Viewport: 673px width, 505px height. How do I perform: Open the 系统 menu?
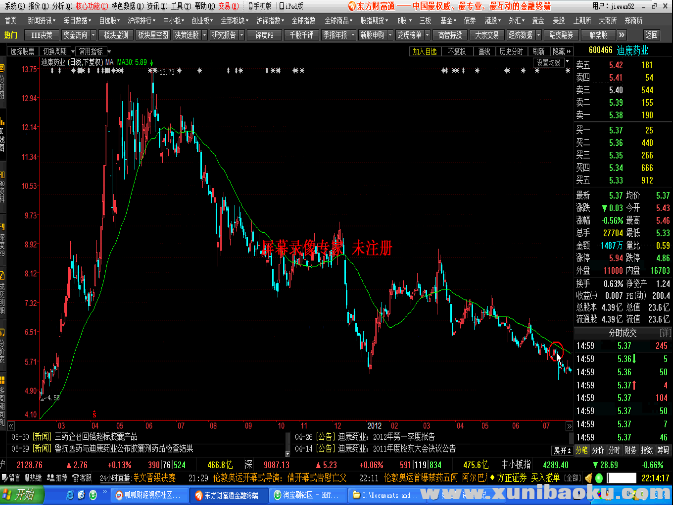9,5
